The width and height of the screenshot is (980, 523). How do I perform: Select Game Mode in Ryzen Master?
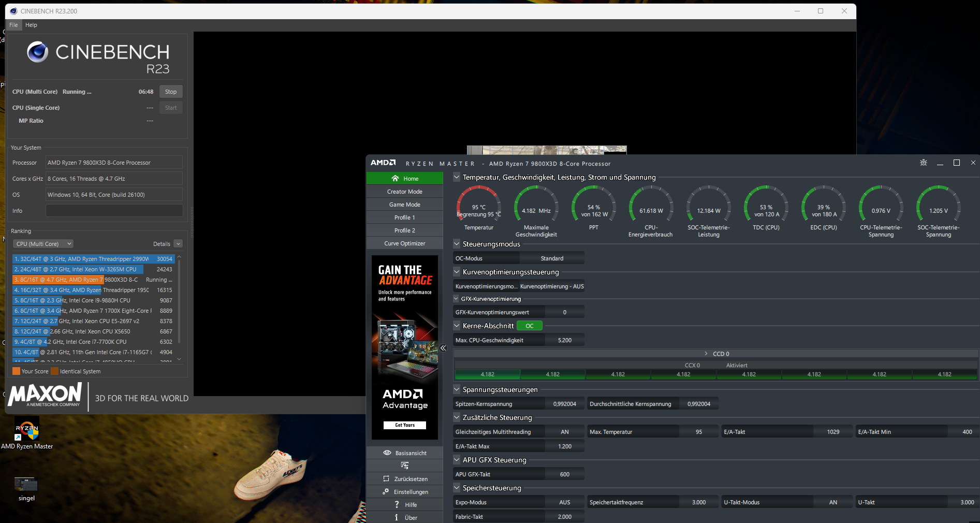coord(404,205)
